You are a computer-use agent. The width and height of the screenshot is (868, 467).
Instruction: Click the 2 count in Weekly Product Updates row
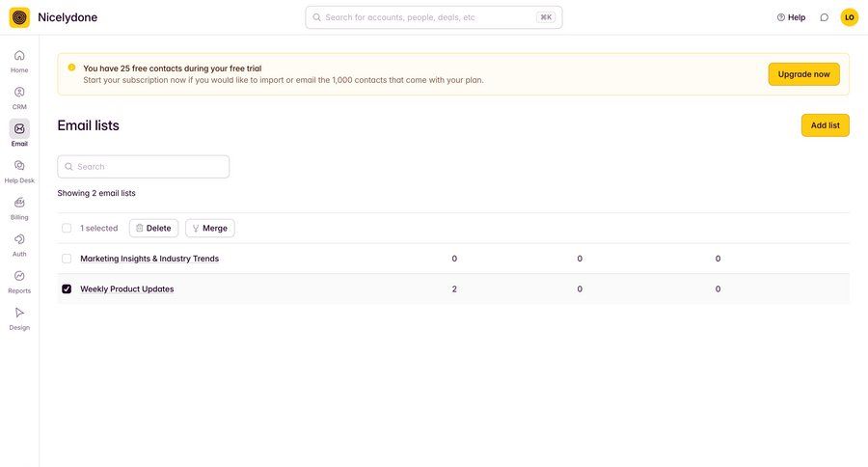click(x=454, y=289)
